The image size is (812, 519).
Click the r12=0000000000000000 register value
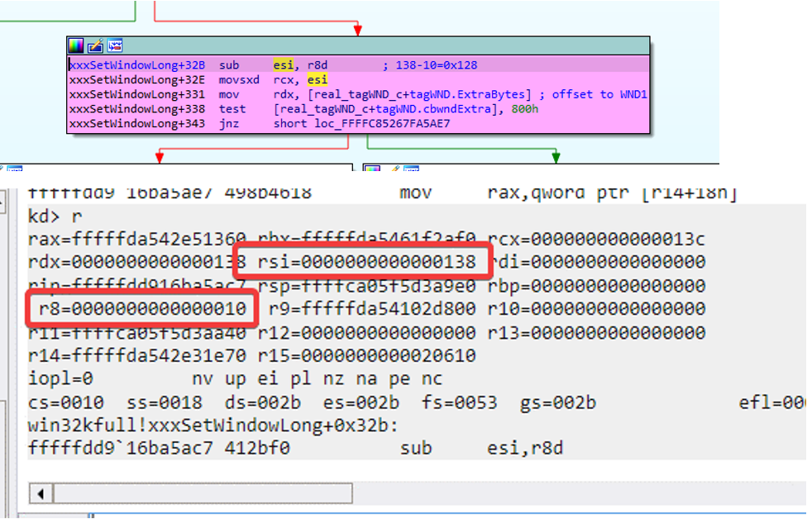(366, 332)
